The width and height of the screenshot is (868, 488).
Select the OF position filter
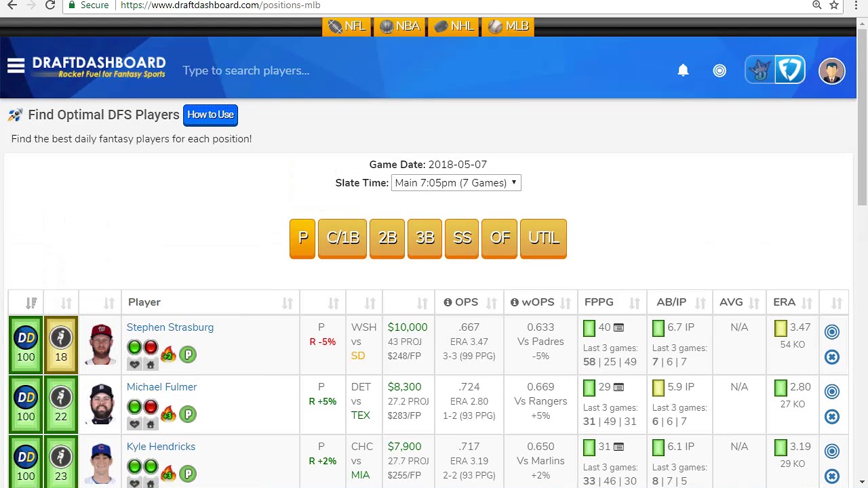[x=499, y=238]
